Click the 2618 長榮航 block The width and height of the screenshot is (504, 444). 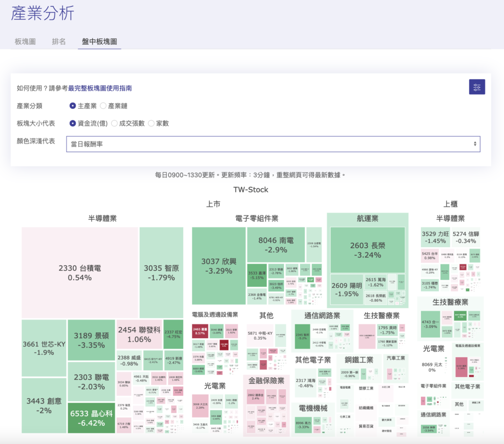pos(376,298)
